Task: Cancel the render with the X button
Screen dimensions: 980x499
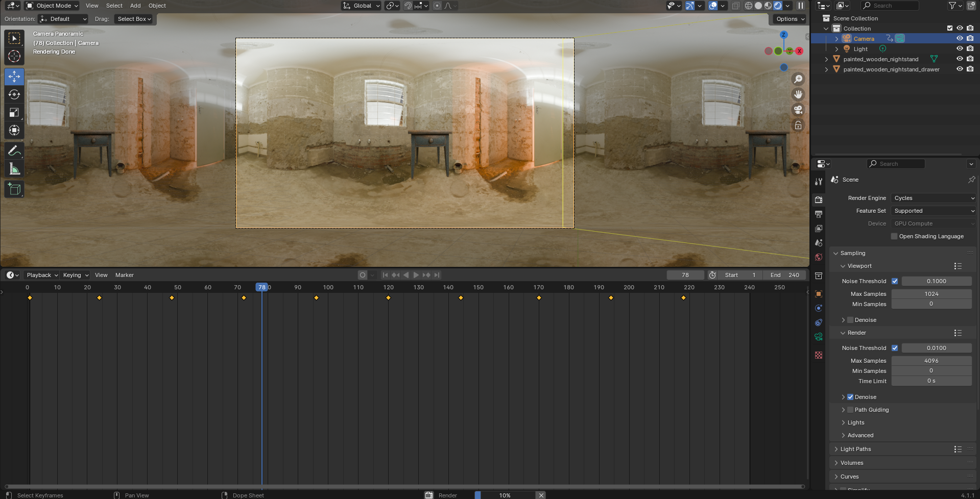Action: (x=541, y=495)
